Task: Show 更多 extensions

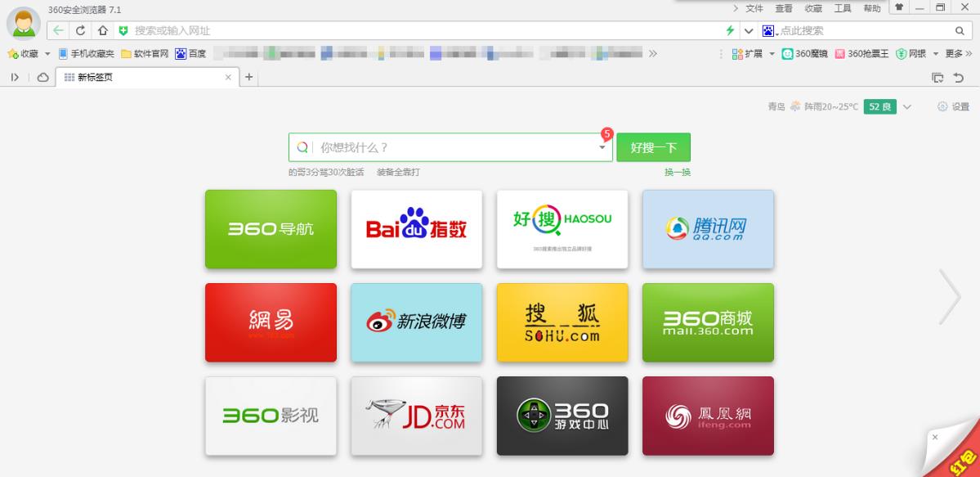Action: click(x=958, y=54)
